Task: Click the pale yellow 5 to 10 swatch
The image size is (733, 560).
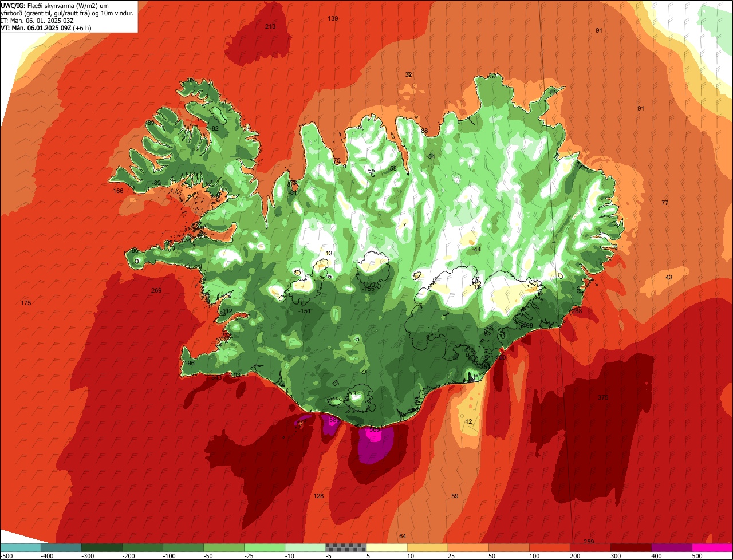Action: click(386, 547)
